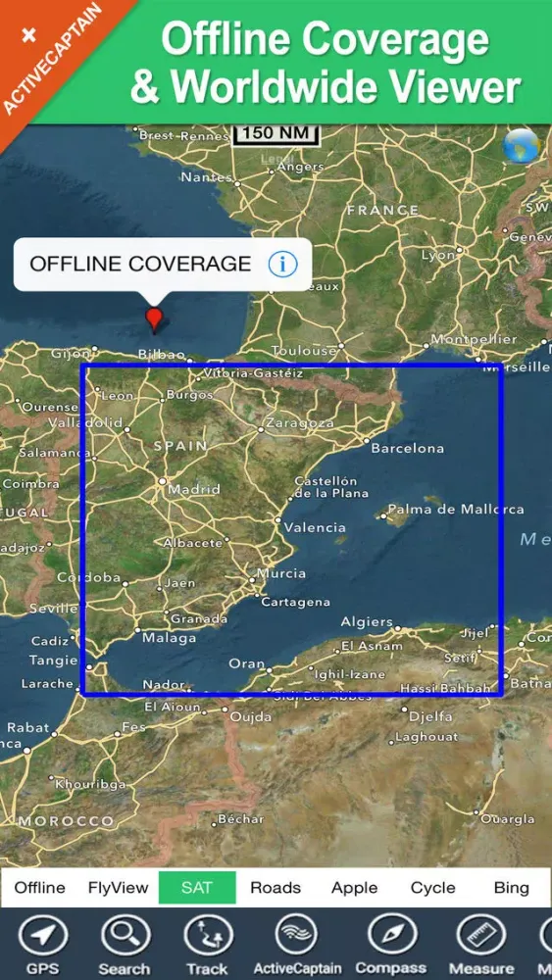Click the Albacete city label
Viewport: 552px width, 980px height.
click(x=192, y=543)
